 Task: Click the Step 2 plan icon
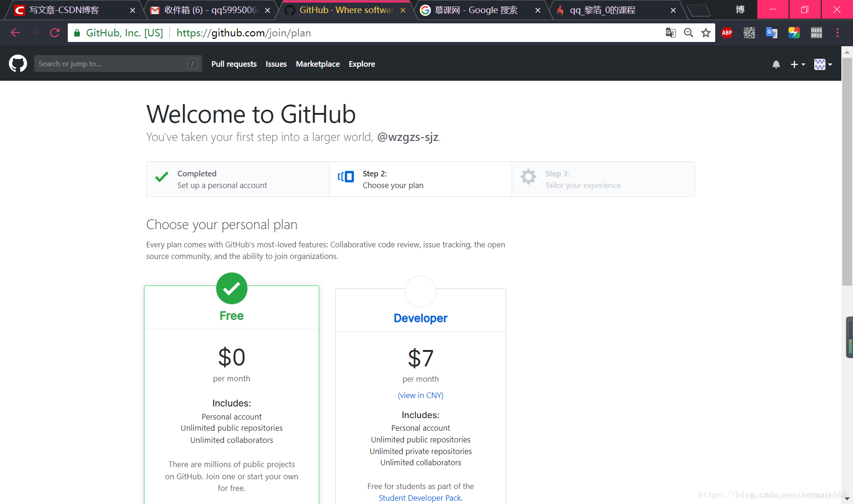pos(346,177)
